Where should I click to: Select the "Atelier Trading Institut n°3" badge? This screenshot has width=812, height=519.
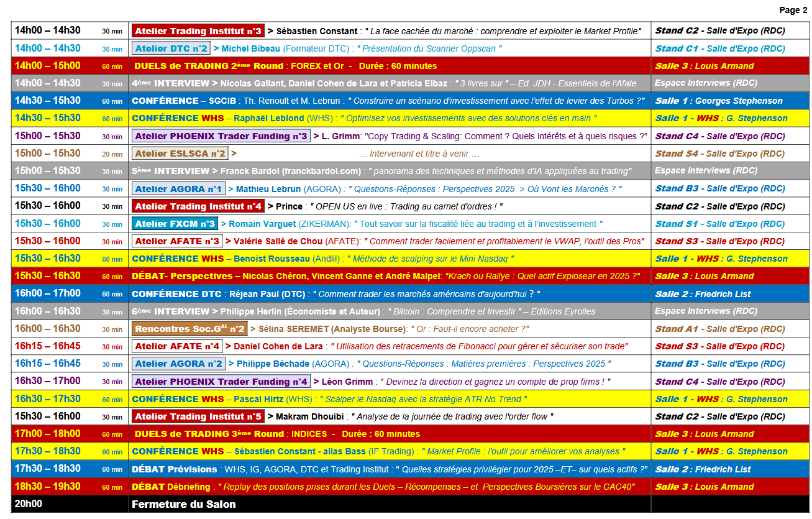point(198,31)
